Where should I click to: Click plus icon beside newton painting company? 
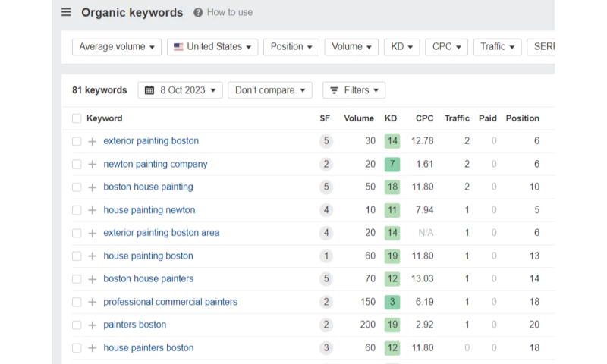click(x=93, y=164)
